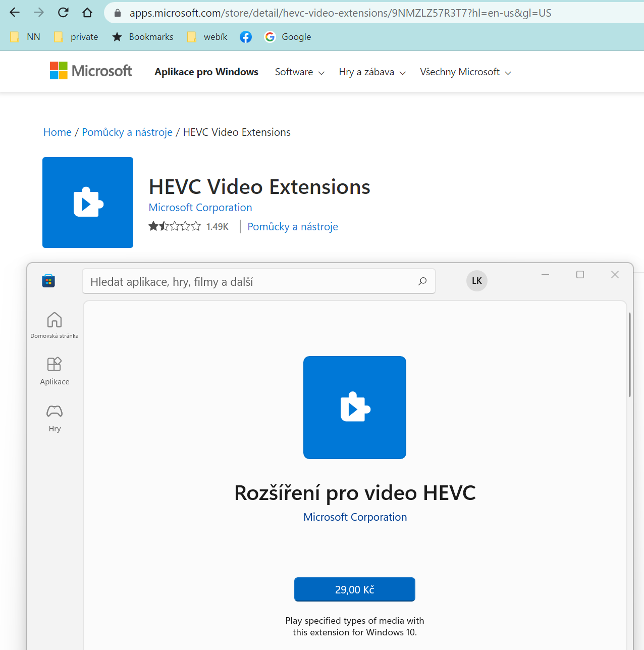Reload the current page
644x650 pixels.
point(63,13)
